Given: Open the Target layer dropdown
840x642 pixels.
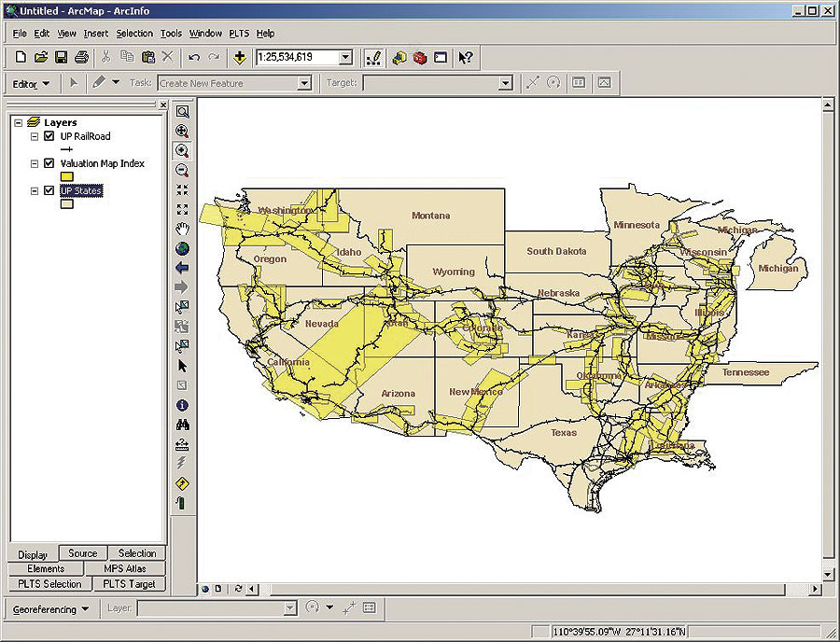Looking at the screenshot, I should pyautogui.click(x=505, y=83).
